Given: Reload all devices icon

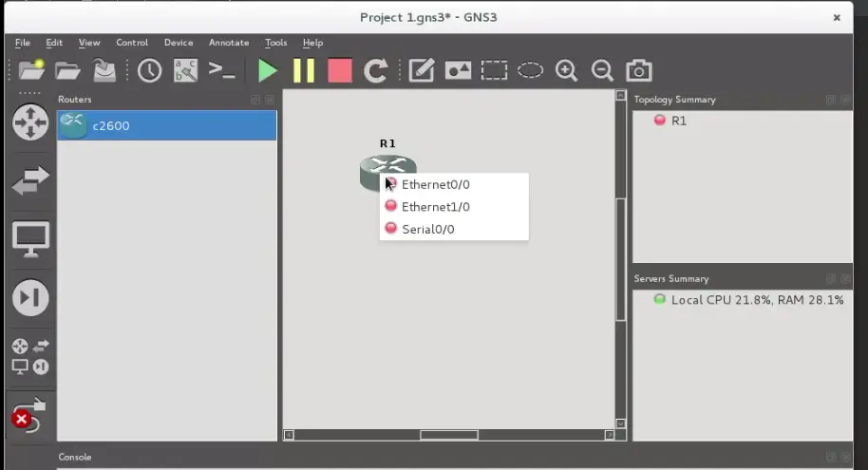Looking at the screenshot, I should [375, 71].
